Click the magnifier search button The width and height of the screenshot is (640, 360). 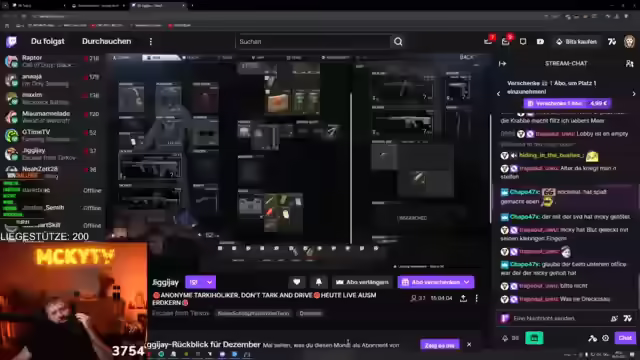click(x=398, y=42)
